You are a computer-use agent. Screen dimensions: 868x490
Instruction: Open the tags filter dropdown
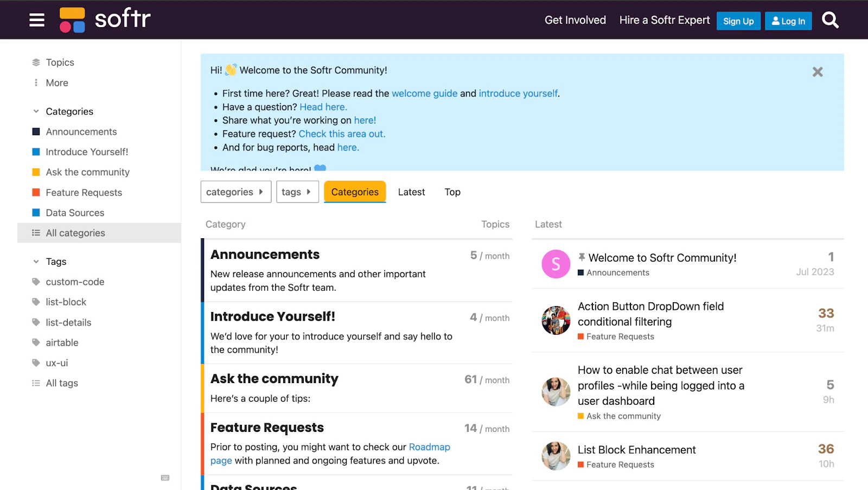(297, 192)
